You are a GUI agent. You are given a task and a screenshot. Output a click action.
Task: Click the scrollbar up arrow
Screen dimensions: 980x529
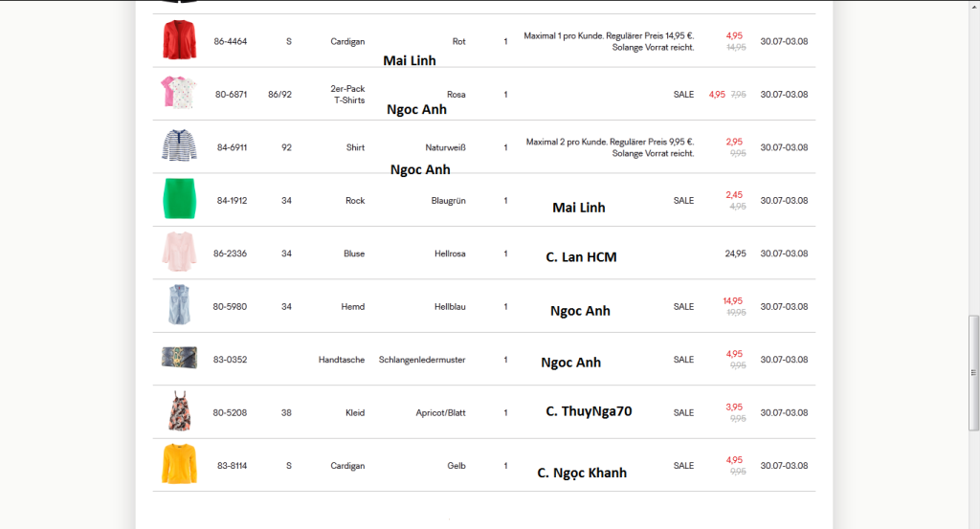click(x=973, y=6)
